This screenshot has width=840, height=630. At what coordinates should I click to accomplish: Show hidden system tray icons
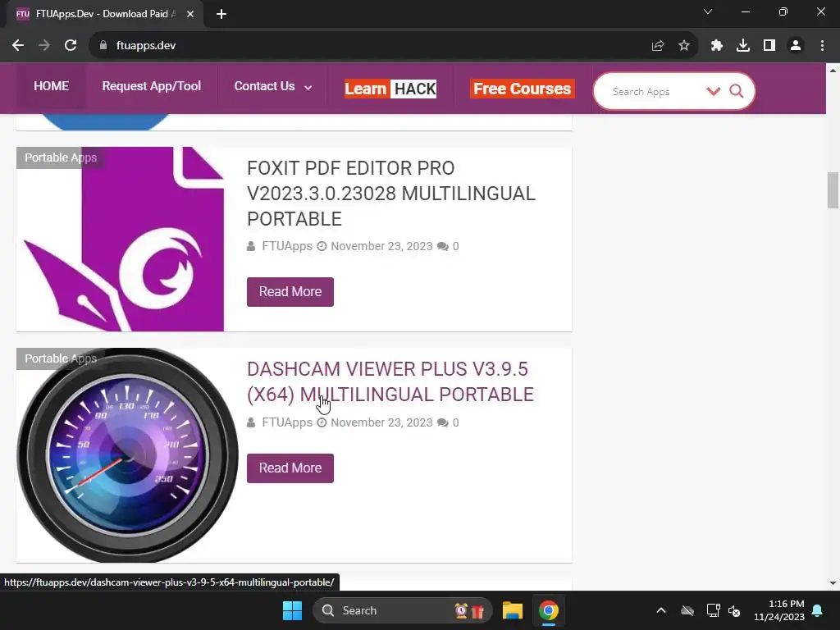click(661, 610)
